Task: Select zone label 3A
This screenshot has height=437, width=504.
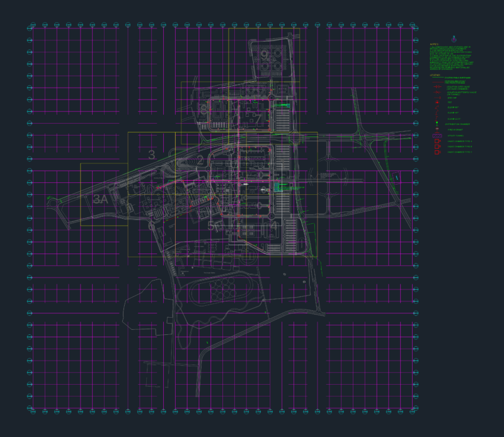Action: (x=100, y=199)
